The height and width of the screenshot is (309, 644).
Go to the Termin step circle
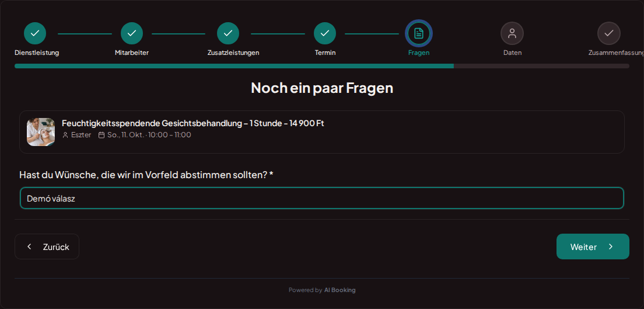click(x=325, y=33)
